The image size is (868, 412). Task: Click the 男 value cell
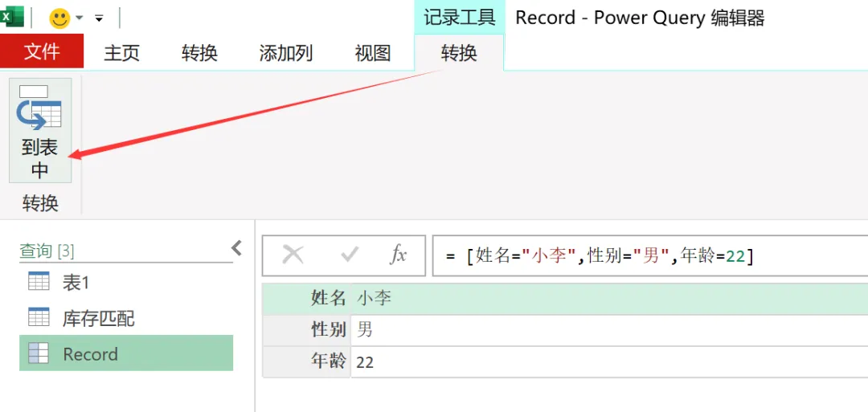pos(609,330)
